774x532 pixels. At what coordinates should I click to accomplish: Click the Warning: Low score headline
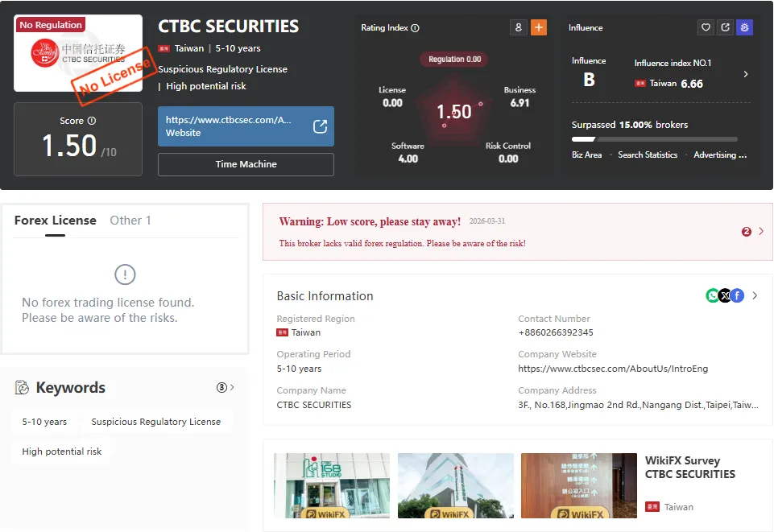[370, 221]
